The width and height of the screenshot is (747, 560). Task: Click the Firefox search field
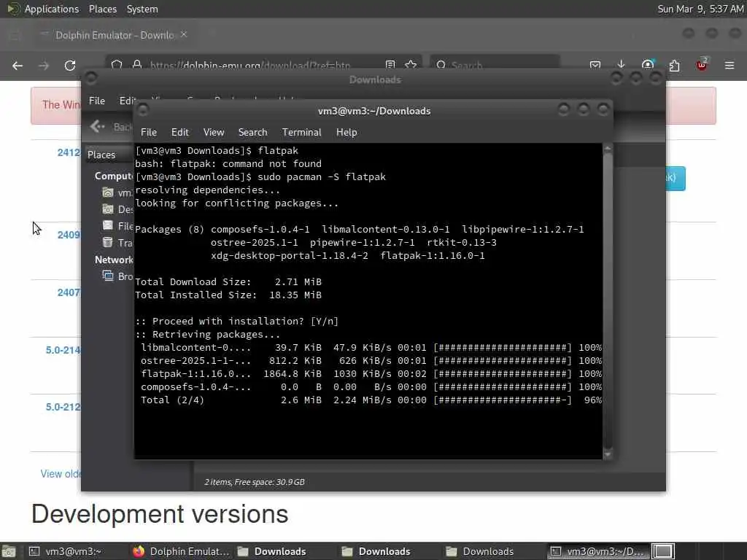tap(495, 65)
